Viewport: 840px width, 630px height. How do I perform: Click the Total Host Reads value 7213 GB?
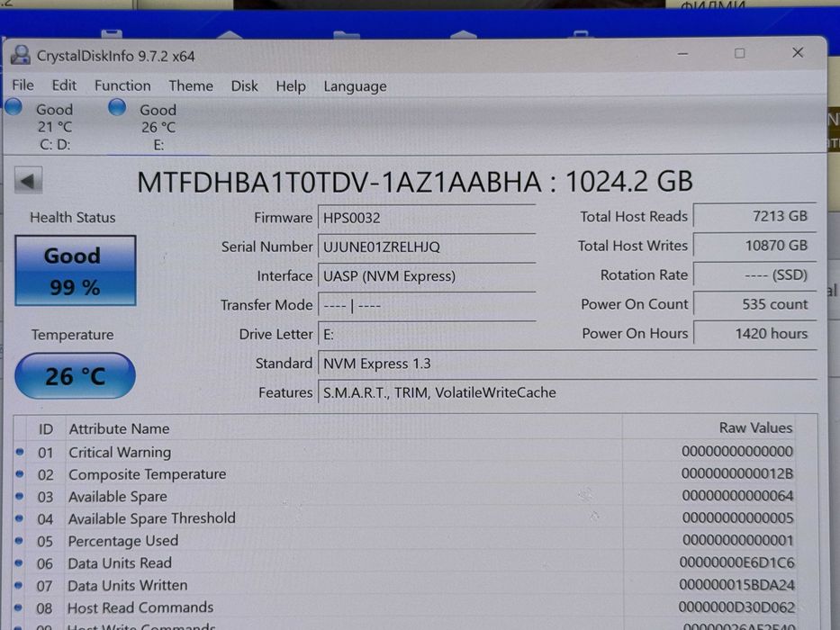(754, 216)
